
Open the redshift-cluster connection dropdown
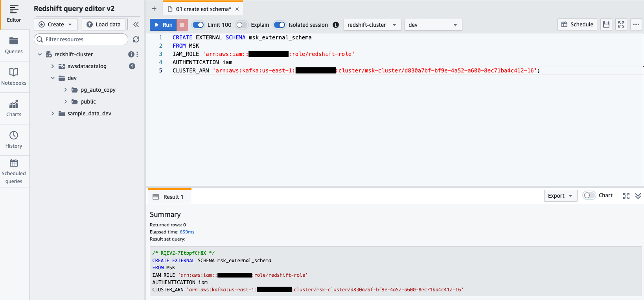pos(372,25)
